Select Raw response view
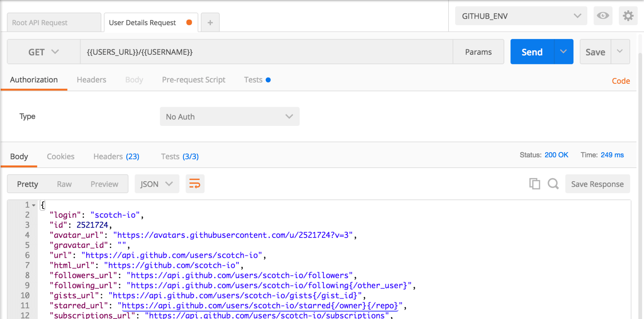Image resolution: width=644 pixels, height=319 pixels. click(64, 184)
